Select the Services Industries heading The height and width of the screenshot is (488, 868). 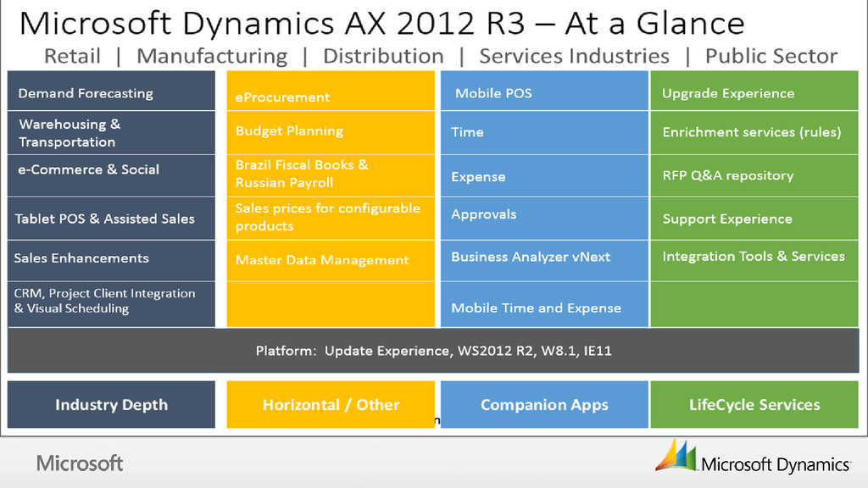574,56
